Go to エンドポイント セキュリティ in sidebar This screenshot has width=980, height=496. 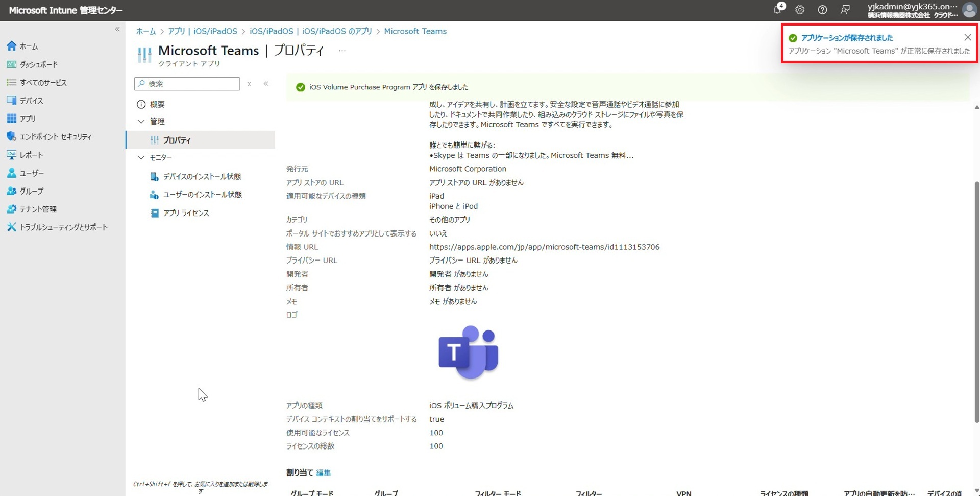pyautogui.click(x=55, y=137)
